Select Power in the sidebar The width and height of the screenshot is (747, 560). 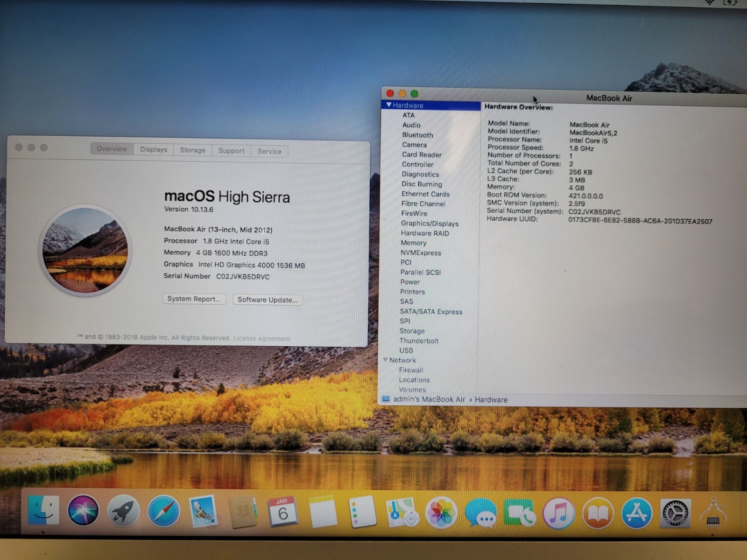coord(410,282)
